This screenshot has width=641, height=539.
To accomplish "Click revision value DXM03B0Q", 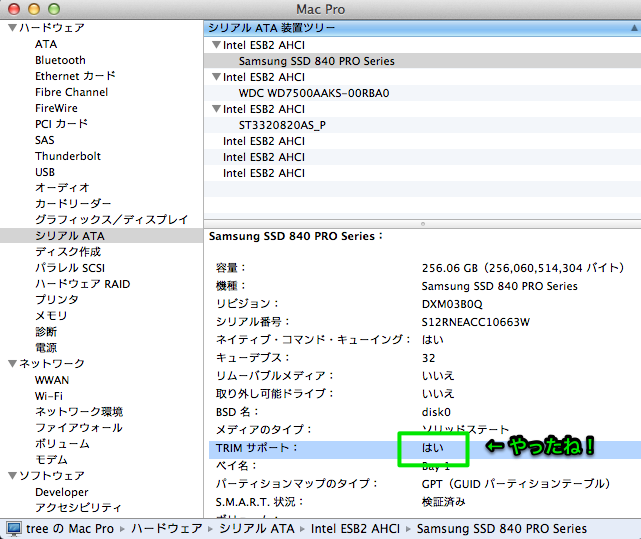I will [x=452, y=304].
